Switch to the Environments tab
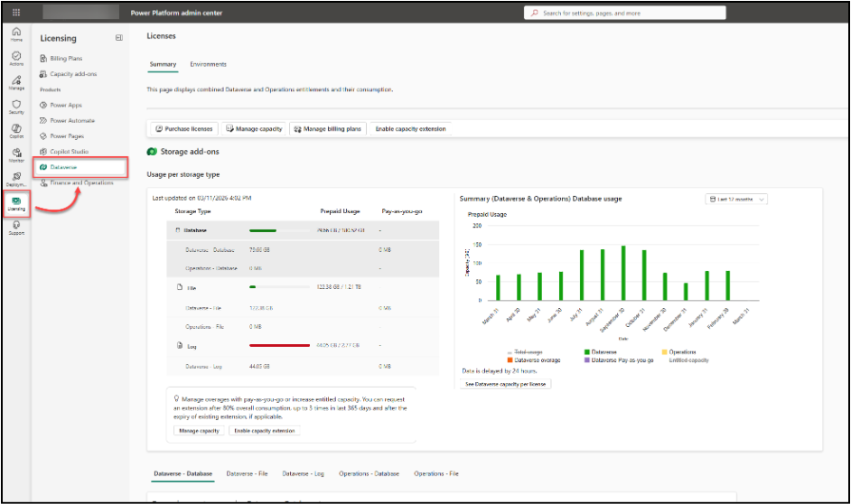This screenshot has width=851, height=504. (208, 64)
